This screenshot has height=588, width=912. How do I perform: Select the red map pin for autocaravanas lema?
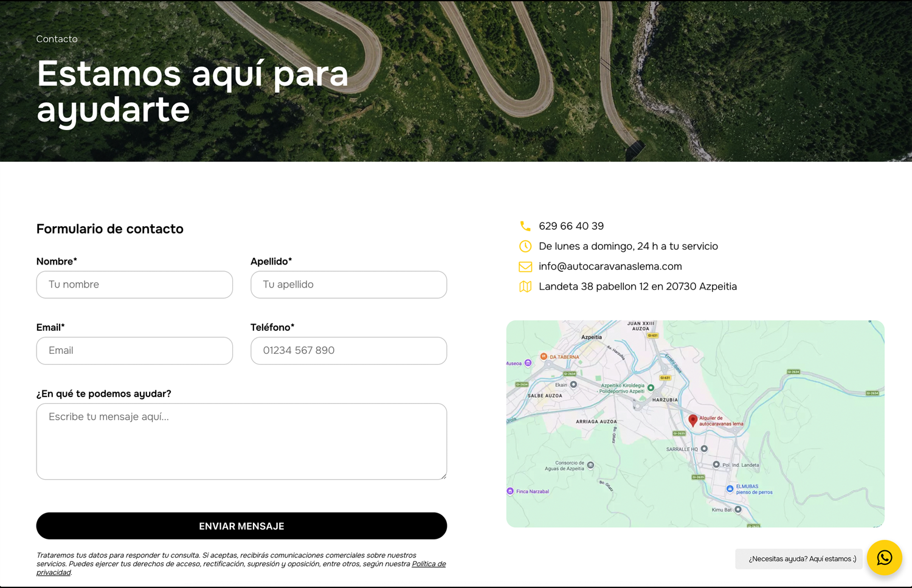(693, 420)
